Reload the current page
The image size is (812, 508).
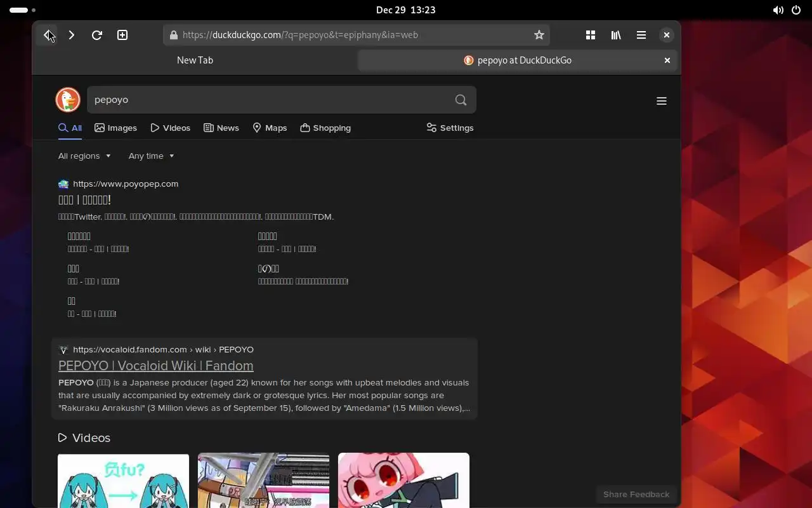(x=97, y=35)
